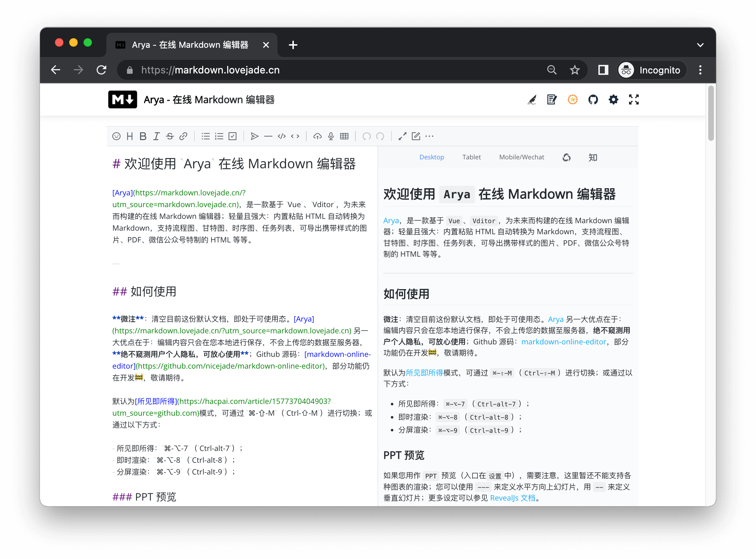The height and width of the screenshot is (559, 756).
Task: Open the GitHub icon in header
Action: (593, 99)
